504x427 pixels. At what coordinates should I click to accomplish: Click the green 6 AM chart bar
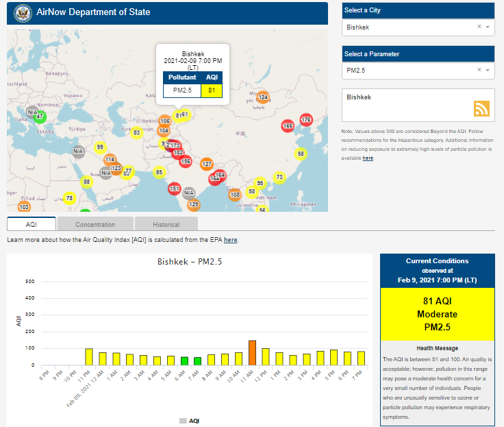(x=184, y=361)
